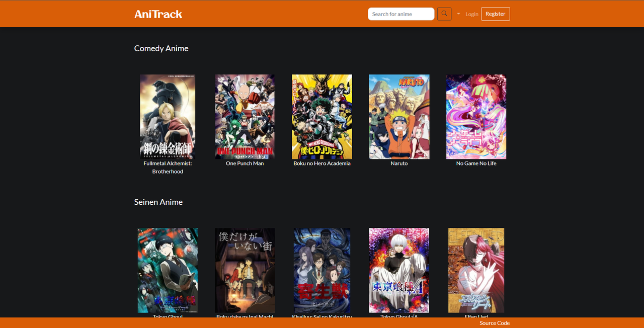The width and height of the screenshot is (644, 328).
Task: Click the Naruto title text
Action: point(399,163)
